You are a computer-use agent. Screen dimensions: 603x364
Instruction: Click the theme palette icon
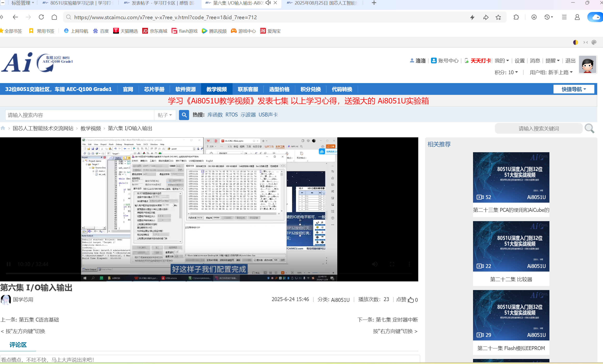point(594,42)
